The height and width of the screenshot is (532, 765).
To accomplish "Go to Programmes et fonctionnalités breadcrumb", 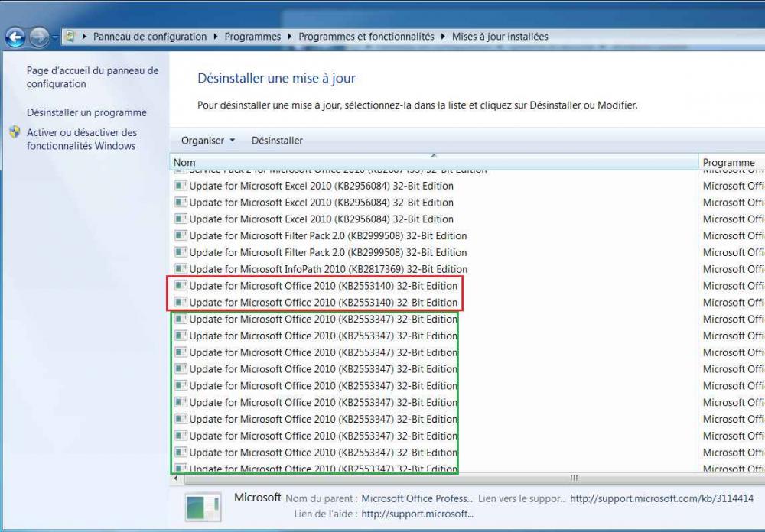I will (x=366, y=37).
